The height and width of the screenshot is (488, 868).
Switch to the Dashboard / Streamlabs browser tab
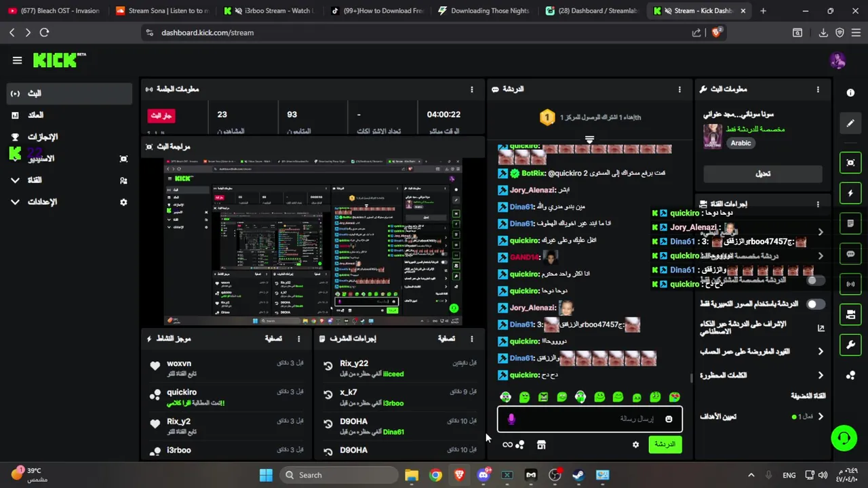(593, 11)
